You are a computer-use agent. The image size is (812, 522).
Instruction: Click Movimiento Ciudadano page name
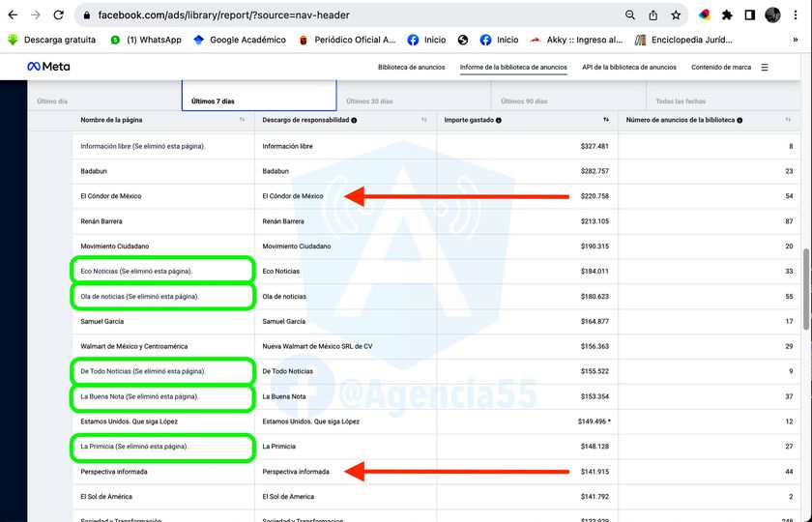[x=115, y=246]
